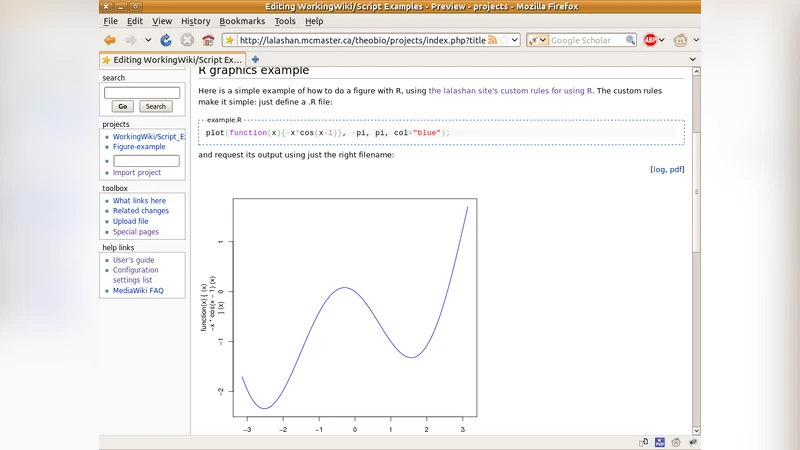Maximize the Firefox window
This screenshot has width=800, height=450.
point(135,7)
